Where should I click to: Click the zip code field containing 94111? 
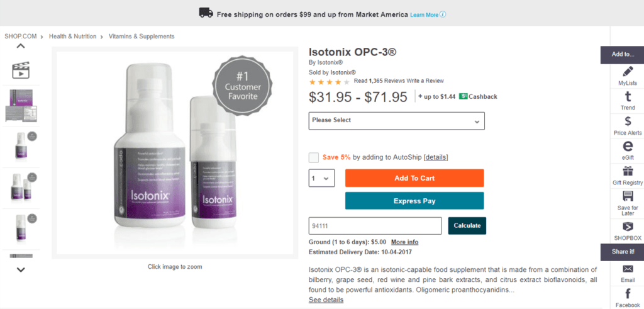pyautogui.click(x=375, y=226)
